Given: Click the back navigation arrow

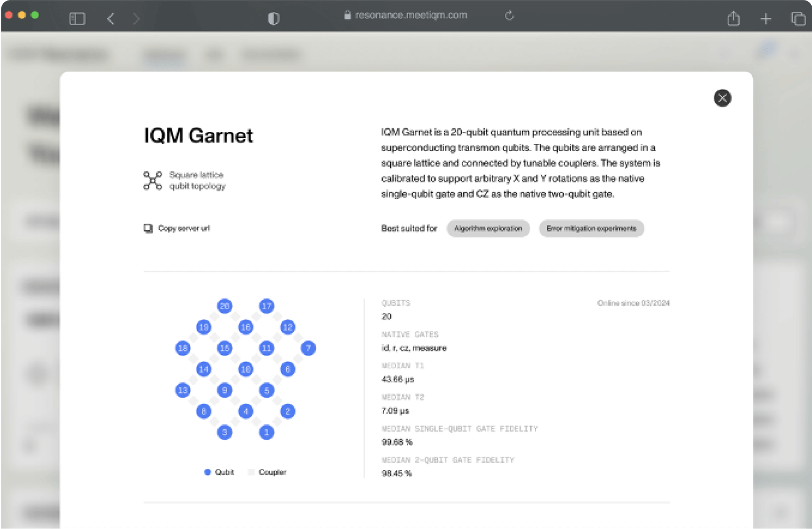Looking at the screenshot, I should coord(110,18).
